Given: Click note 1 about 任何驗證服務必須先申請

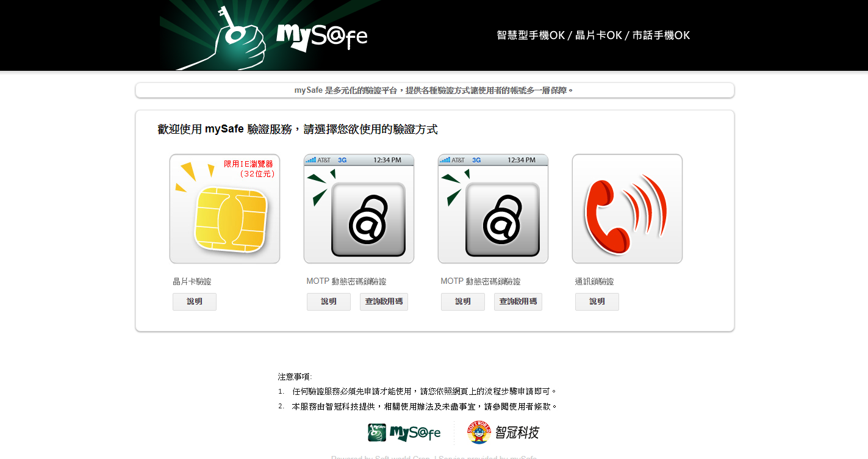Looking at the screenshot, I should [x=425, y=391].
